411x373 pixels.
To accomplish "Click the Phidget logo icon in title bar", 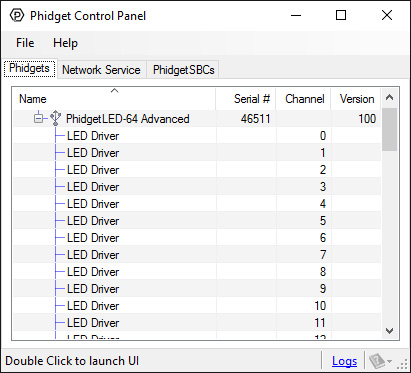I will [x=16, y=15].
